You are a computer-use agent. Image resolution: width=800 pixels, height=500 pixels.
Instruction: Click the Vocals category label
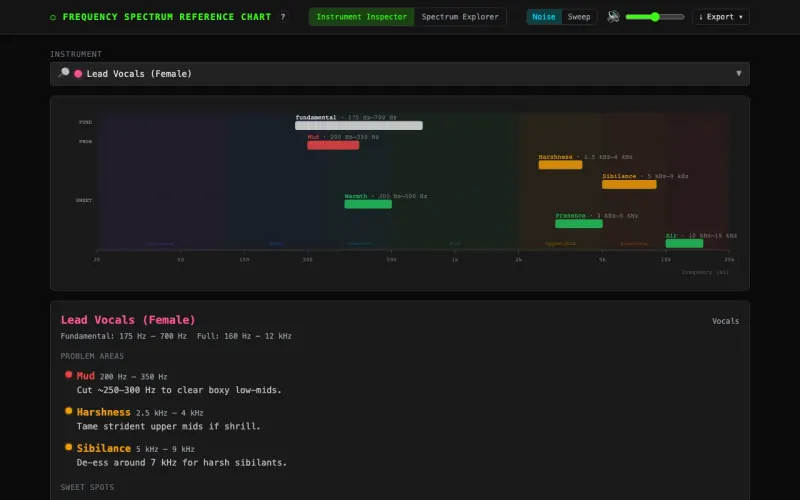click(725, 321)
